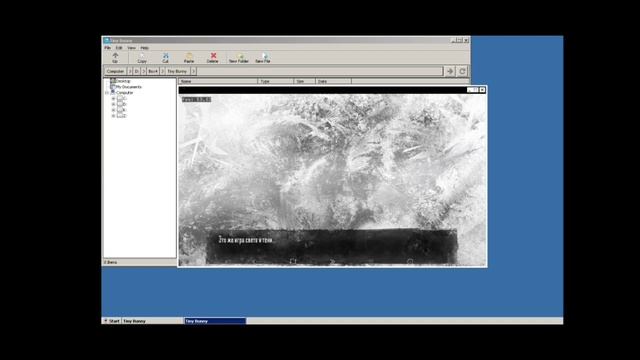
Task: Open the breadcrumb arrow after Tiny Bunny
Action: [x=193, y=71]
